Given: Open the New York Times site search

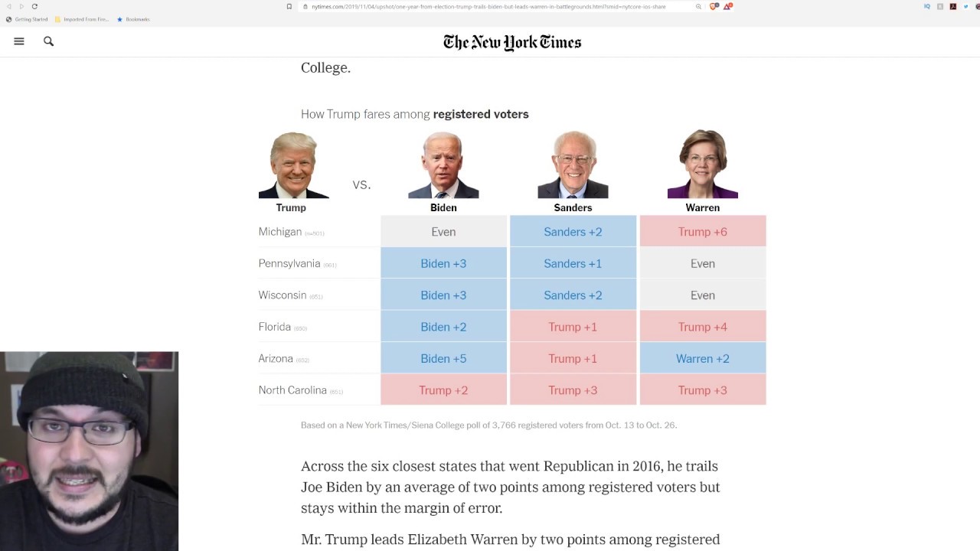Looking at the screenshot, I should (48, 41).
